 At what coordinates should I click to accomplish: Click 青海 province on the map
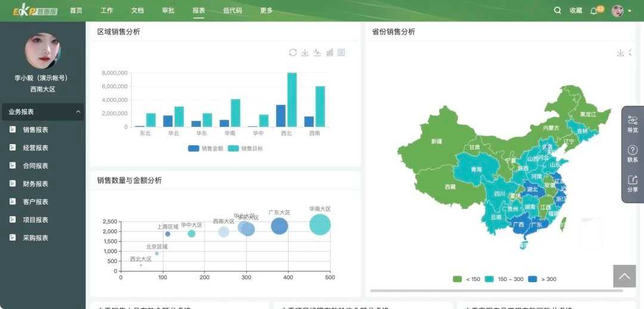tap(476, 169)
